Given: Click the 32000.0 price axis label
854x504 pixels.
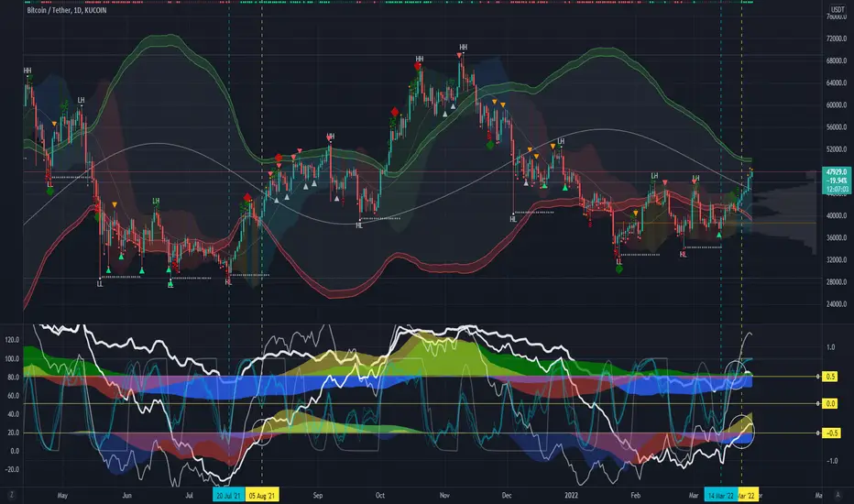Looking at the screenshot, I should 836,260.
